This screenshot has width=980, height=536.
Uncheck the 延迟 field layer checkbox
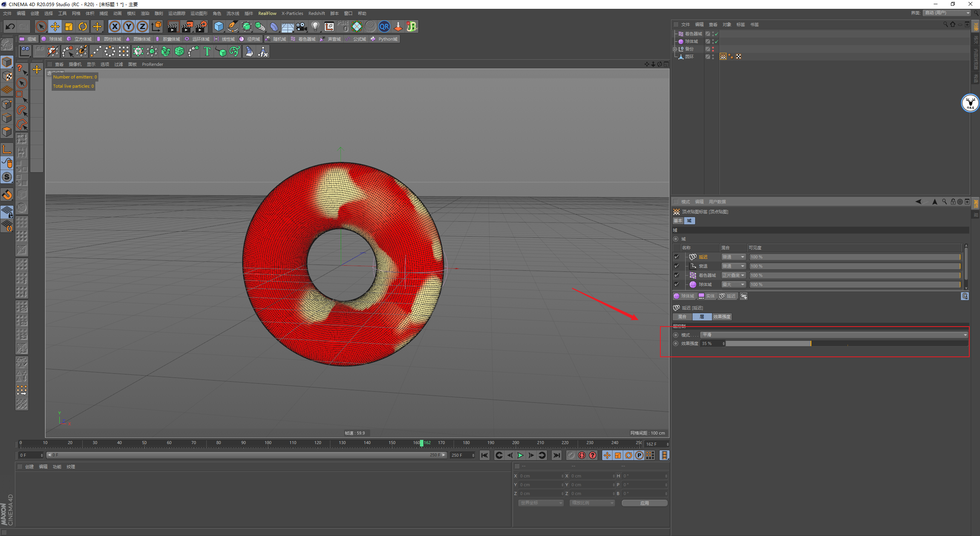pos(676,257)
